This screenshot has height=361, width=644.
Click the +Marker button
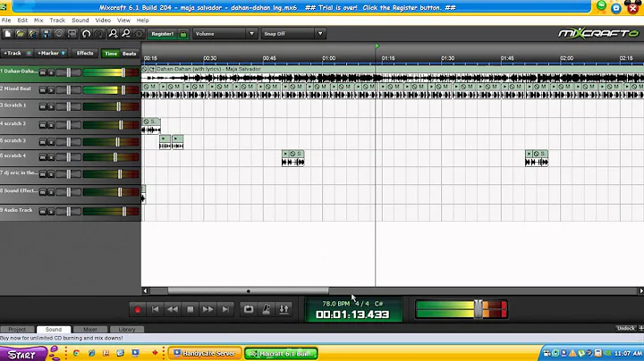point(51,54)
